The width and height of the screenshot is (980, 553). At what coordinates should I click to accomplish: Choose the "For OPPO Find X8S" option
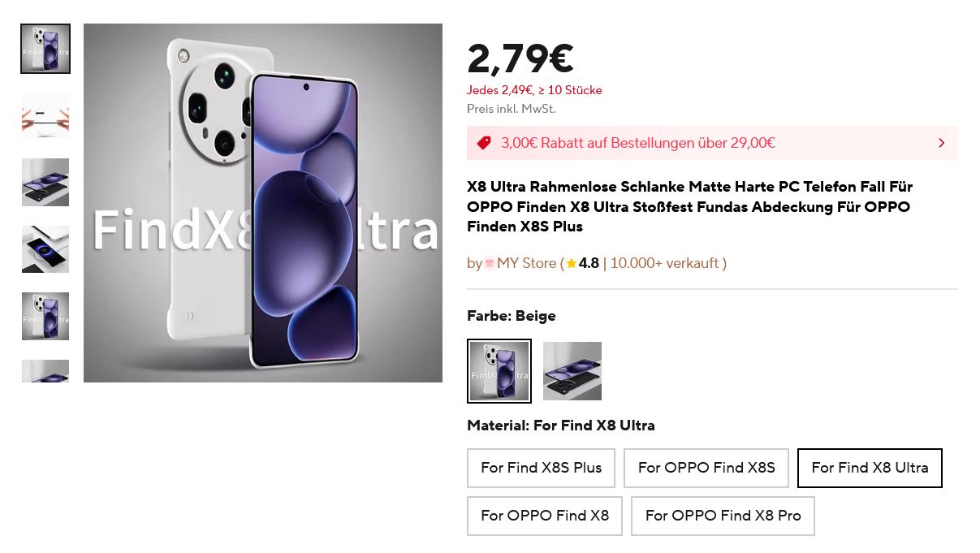pos(706,468)
